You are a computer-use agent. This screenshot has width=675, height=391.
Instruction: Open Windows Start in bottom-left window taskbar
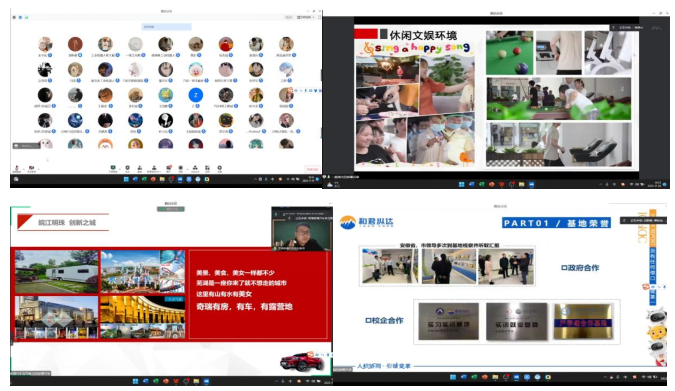click(x=136, y=381)
